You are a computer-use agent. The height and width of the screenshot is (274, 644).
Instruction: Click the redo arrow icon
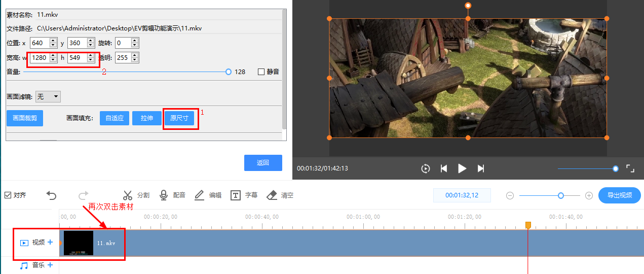(84, 195)
